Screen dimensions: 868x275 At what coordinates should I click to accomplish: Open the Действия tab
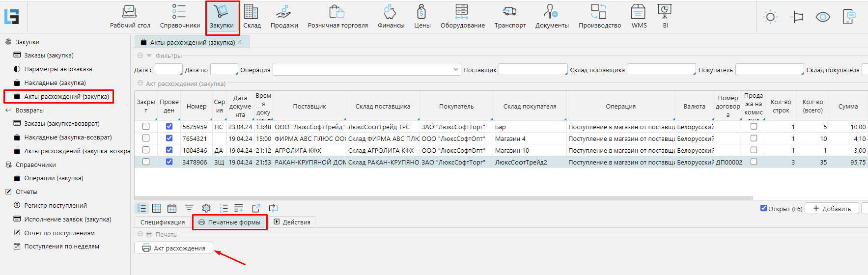pos(292,222)
